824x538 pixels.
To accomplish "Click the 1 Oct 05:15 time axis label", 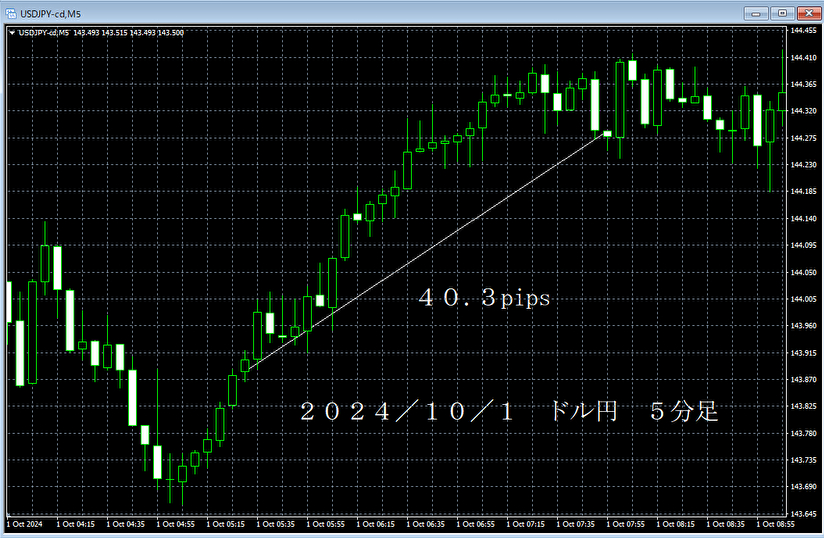I will (x=225, y=524).
